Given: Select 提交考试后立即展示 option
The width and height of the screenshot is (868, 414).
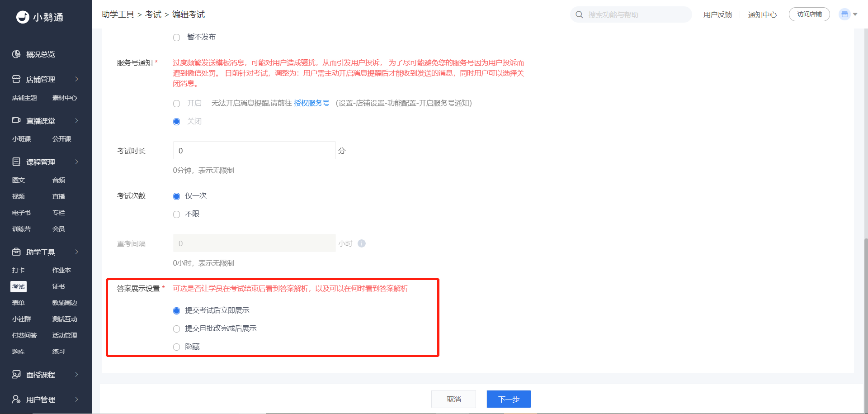Looking at the screenshot, I should pyautogui.click(x=176, y=311).
